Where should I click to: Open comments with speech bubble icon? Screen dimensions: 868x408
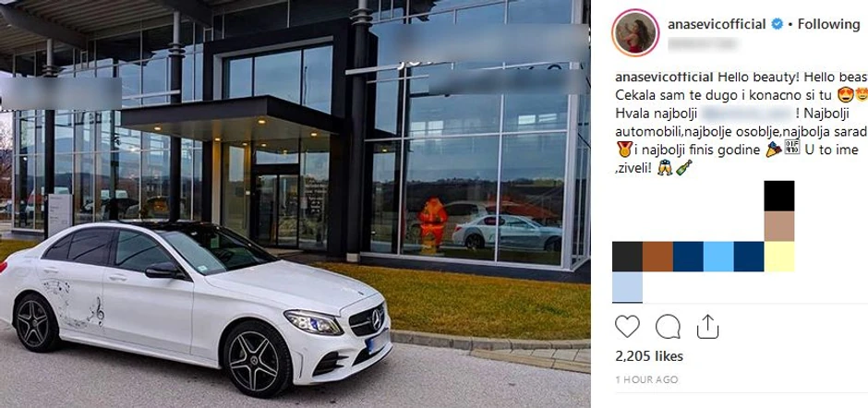pyautogui.click(x=668, y=327)
